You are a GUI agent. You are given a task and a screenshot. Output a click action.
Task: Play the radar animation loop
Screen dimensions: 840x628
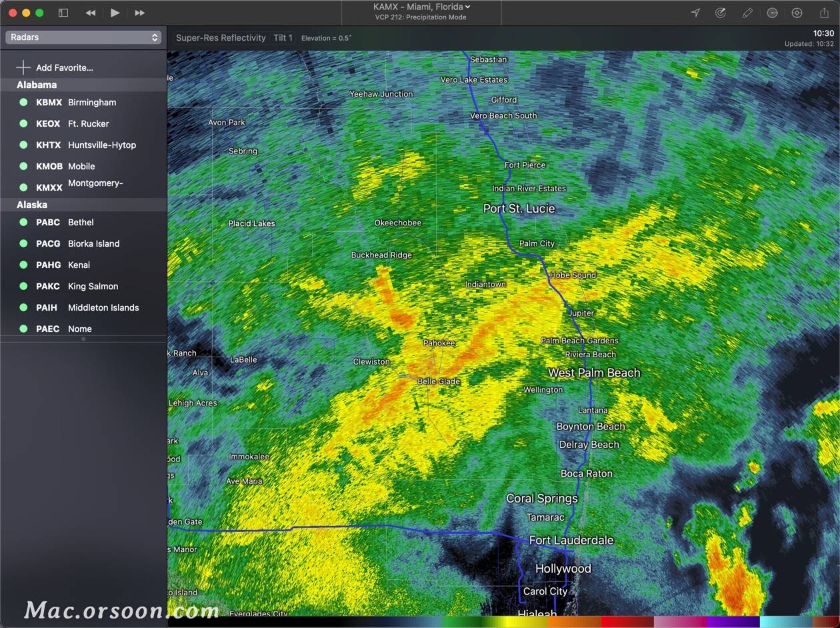(x=115, y=13)
